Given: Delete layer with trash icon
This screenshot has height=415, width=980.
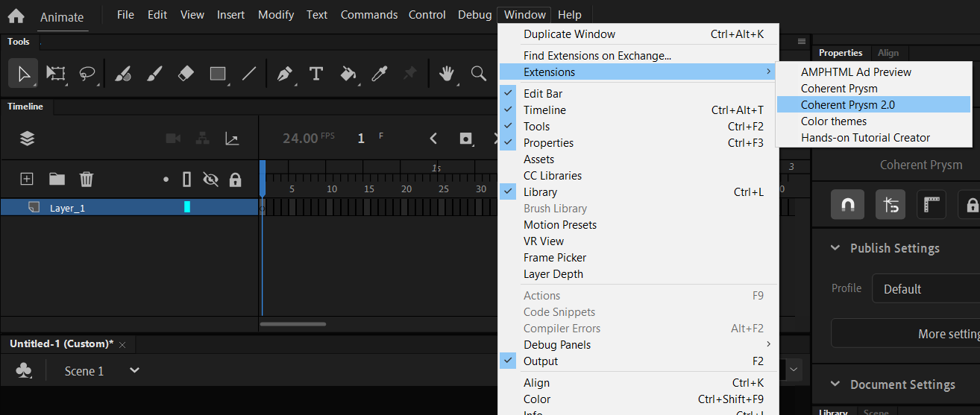Looking at the screenshot, I should point(87,179).
